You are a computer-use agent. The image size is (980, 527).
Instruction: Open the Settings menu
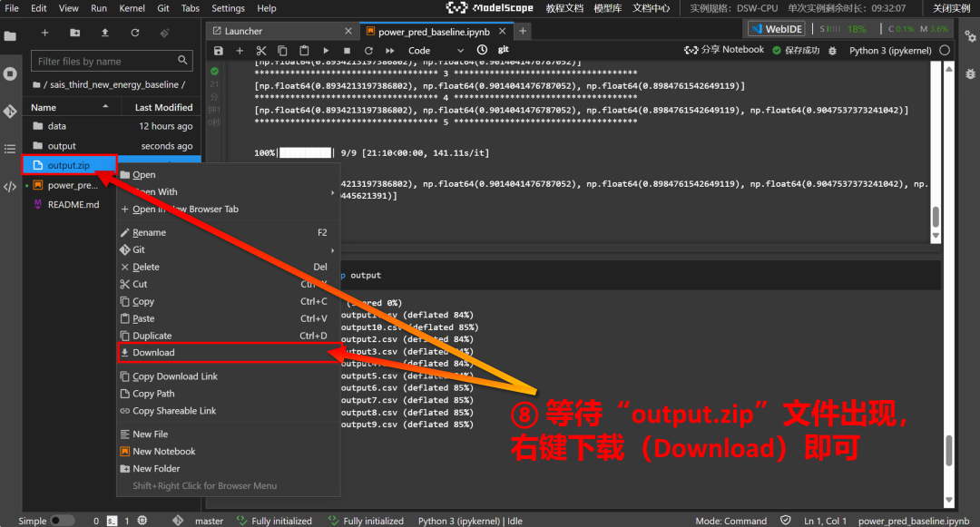coord(228,8)
